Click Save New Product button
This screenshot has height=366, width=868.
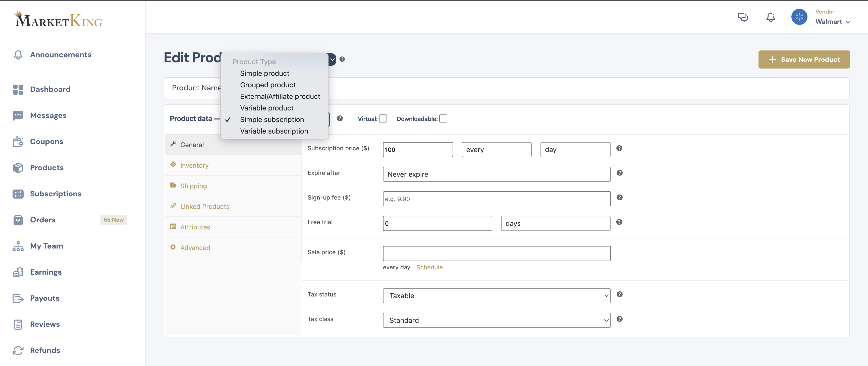[x=804, y=59]
